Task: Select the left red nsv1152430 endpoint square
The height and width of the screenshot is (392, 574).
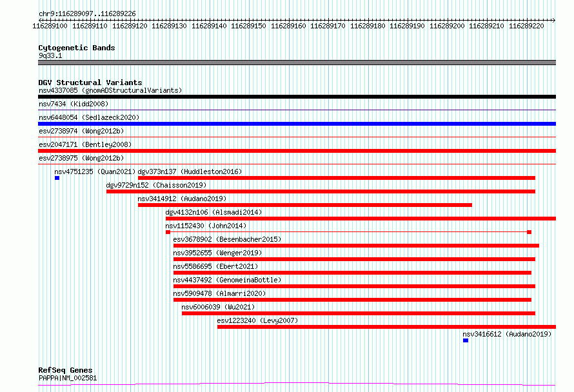Action: point(168,232)
